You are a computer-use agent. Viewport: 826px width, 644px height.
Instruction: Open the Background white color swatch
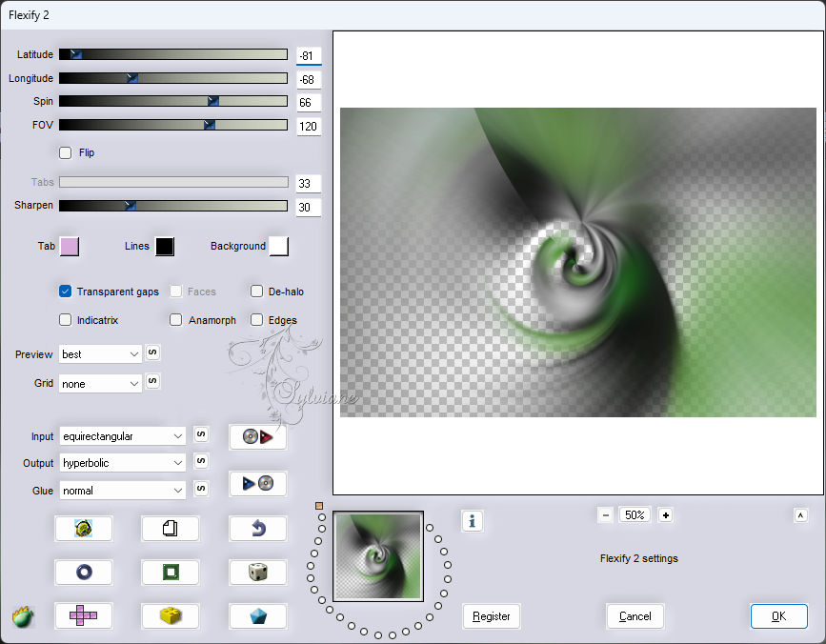click(x=279, y=247)
